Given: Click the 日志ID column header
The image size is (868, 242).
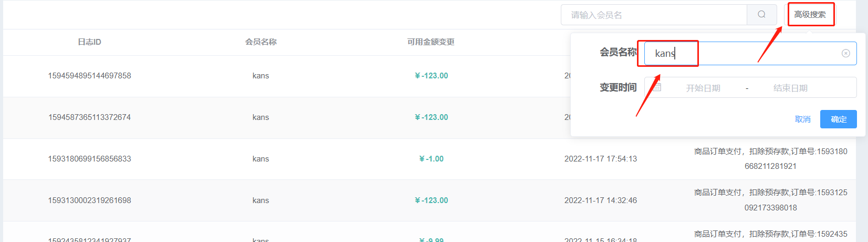Looking at the screenshot, I should 89,42.
